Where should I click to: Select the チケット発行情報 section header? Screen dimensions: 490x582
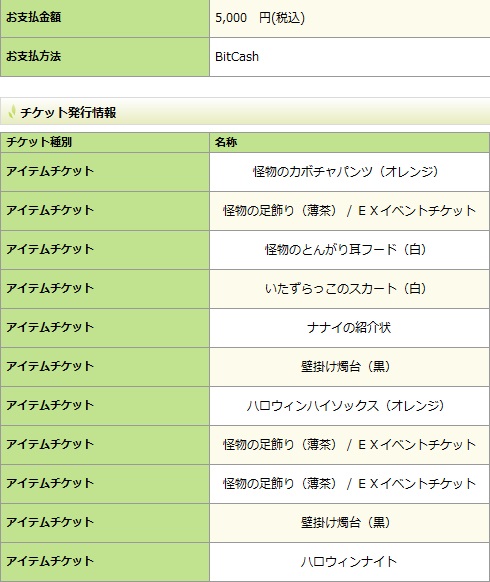click(245, 111)
